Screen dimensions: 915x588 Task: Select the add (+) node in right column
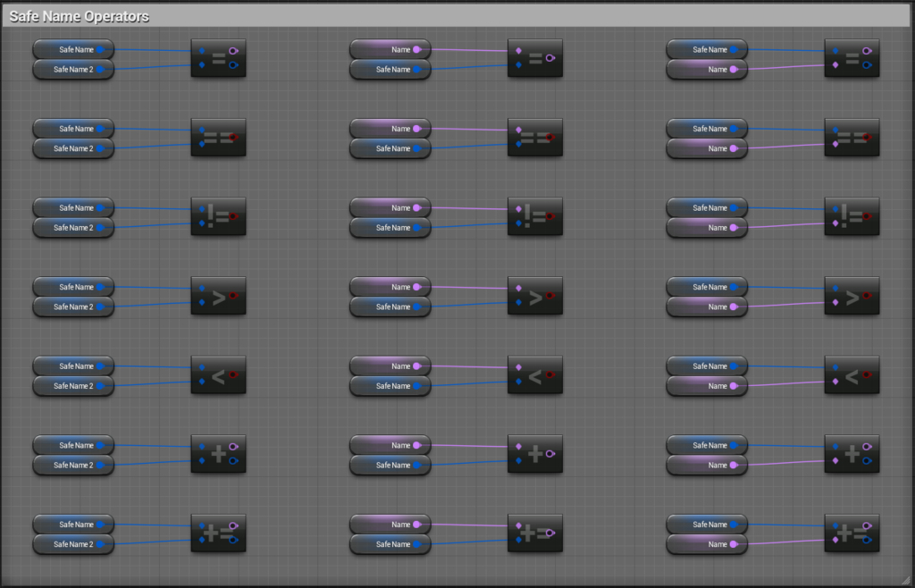[x=851, y=454]
